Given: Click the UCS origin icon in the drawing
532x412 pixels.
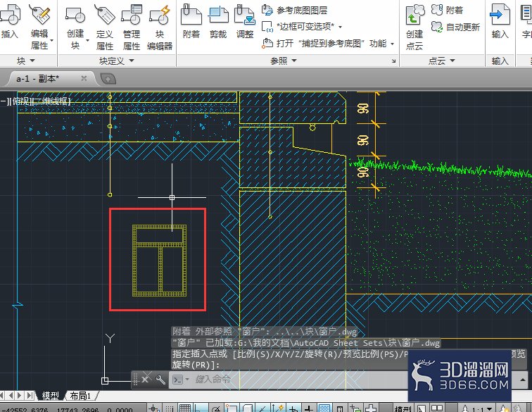Looking at the screenshot, I should [105, 381].
